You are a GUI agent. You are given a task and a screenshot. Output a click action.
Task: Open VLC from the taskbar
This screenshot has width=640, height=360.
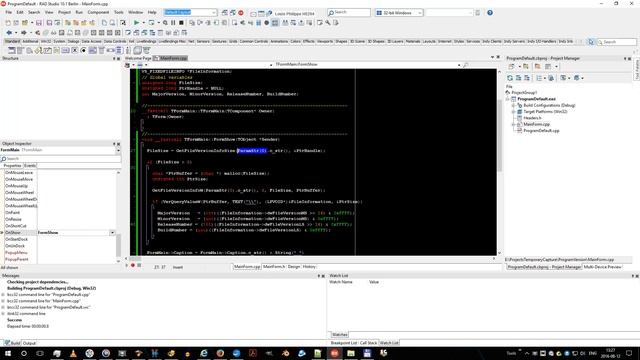click(x=73, y=353)
